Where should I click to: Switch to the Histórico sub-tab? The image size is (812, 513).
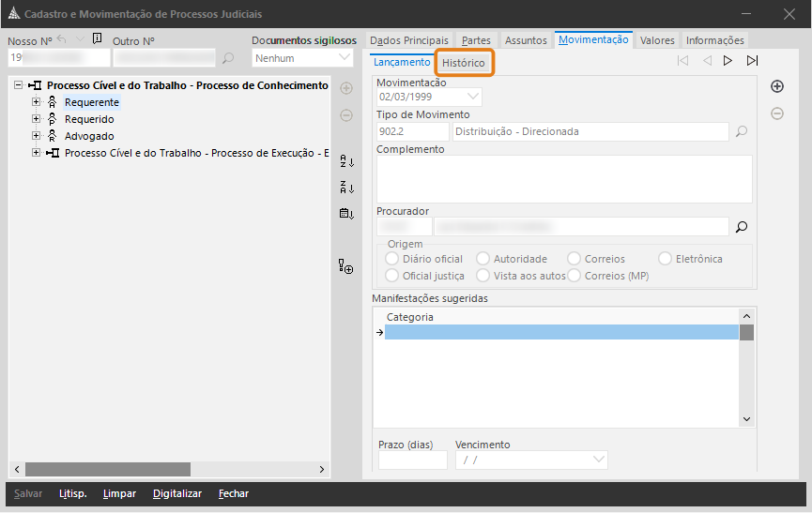point(464,63)
